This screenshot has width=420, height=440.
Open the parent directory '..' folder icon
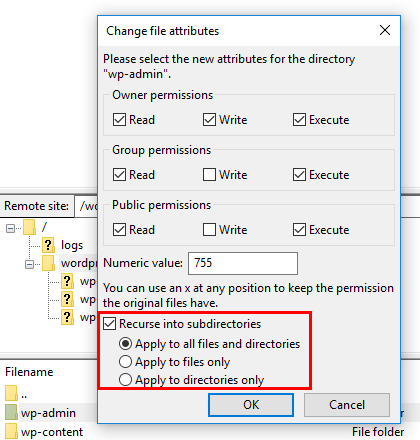[x=11, y=393]
